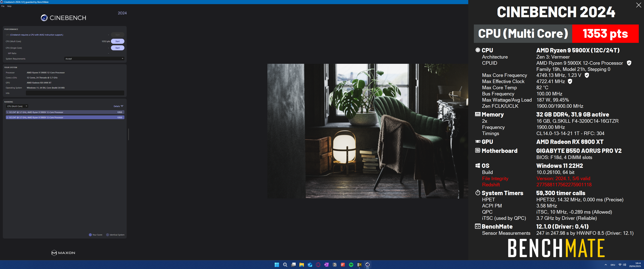644x269 pixels.
Task: Click the Identical System legend dot
Action: coord(108,235)
